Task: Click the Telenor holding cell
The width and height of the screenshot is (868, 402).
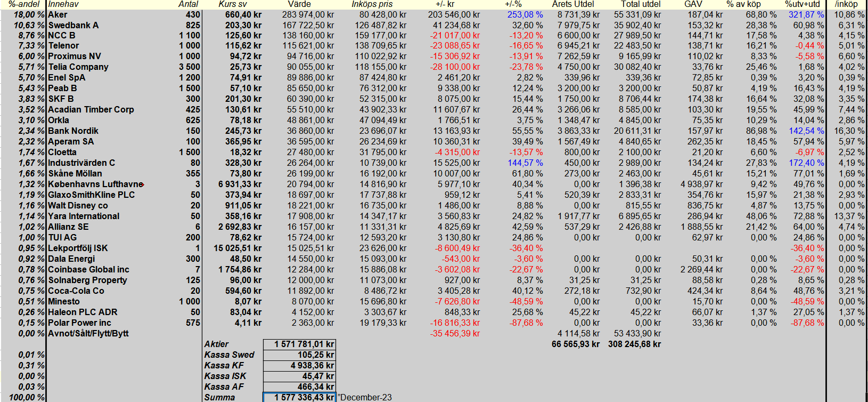Action: [63, 46]
